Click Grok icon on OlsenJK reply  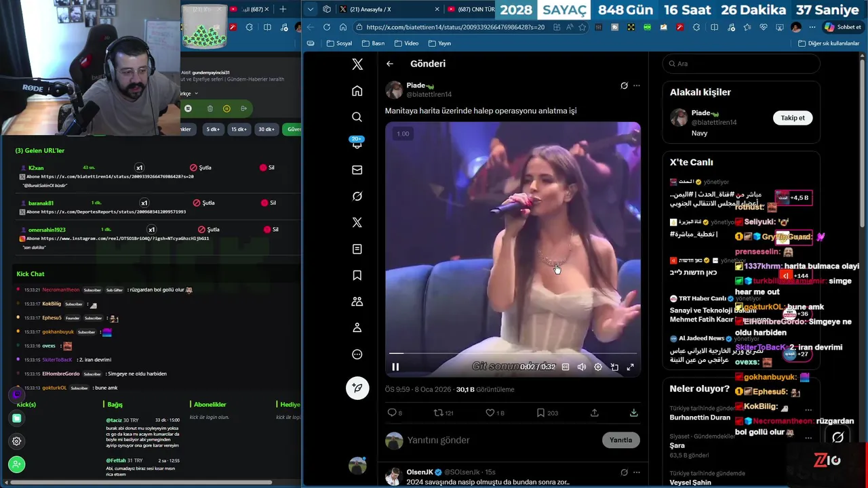[624, 472]
